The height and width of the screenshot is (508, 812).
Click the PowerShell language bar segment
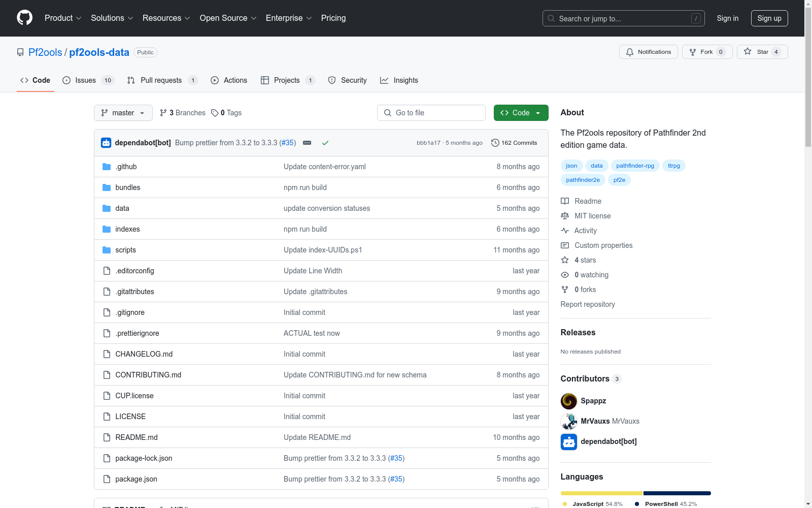pos(677,493)
